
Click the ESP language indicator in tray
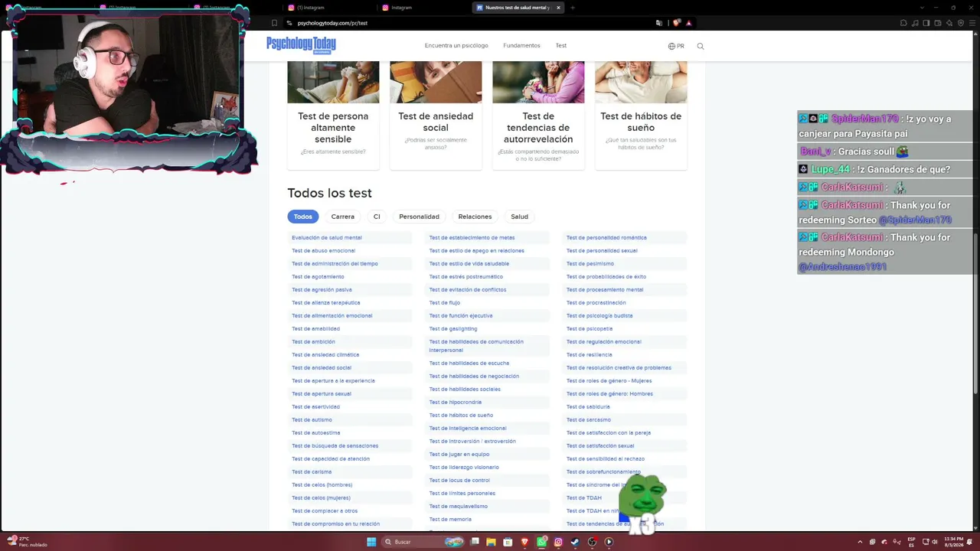[x=911, y=542]
